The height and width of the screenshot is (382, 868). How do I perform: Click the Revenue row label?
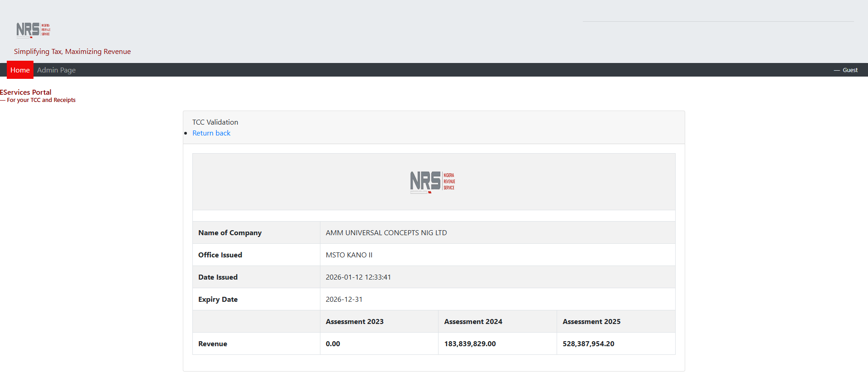(x=213, y=344)
